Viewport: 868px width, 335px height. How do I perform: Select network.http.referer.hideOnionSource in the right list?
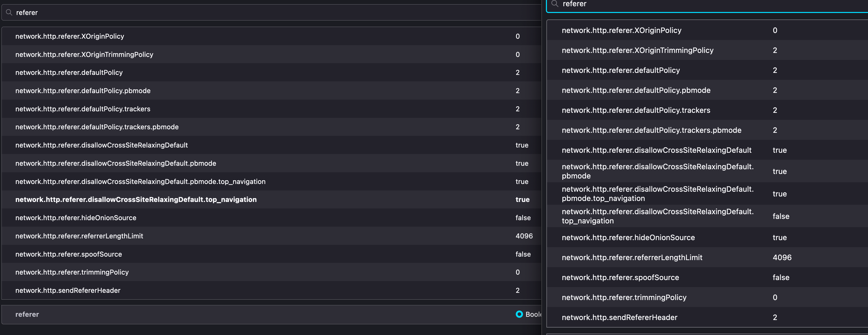(x=628, y=237)
